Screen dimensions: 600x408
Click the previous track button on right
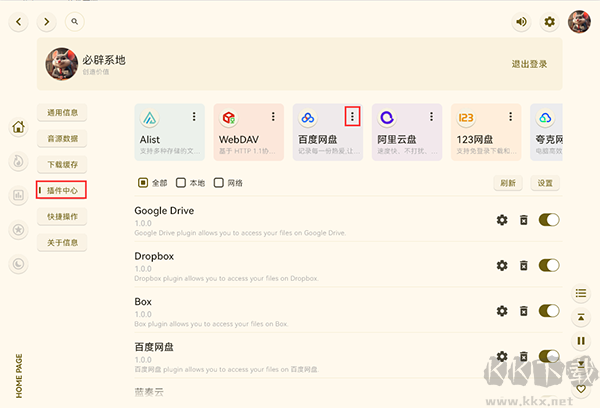(x=581, y=317)
